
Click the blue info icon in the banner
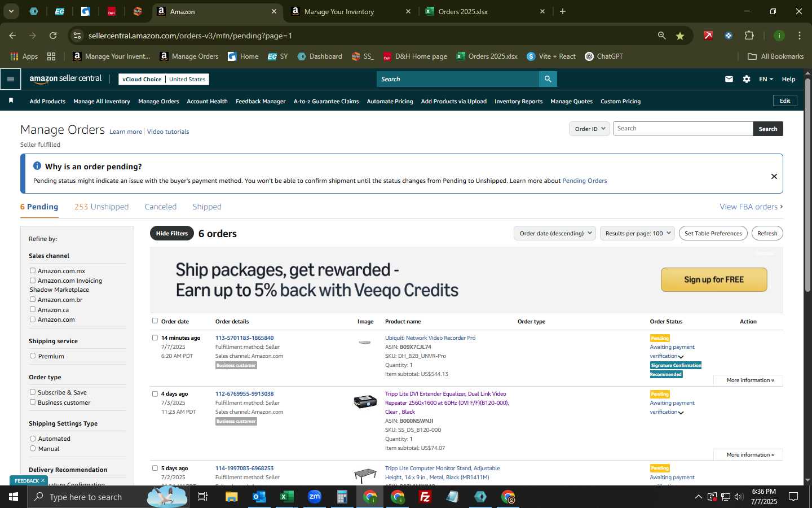pyautogui.click(x=37, y=166)
